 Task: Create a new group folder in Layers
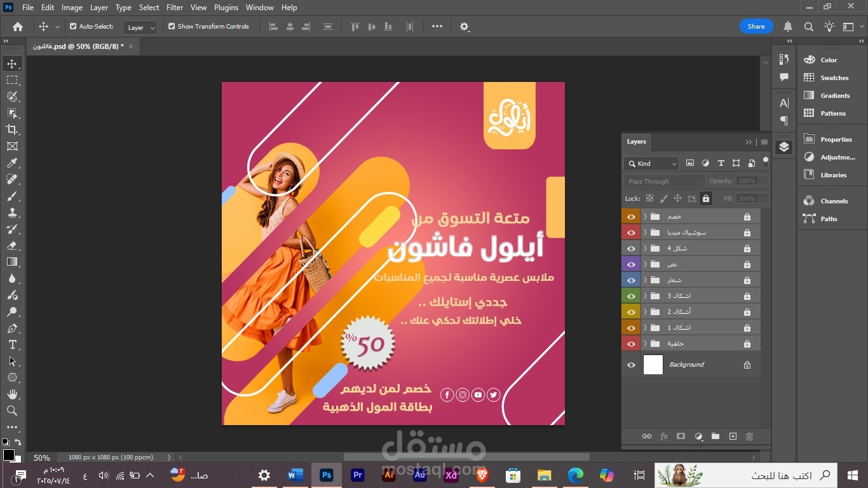click(x=715, y=437)
